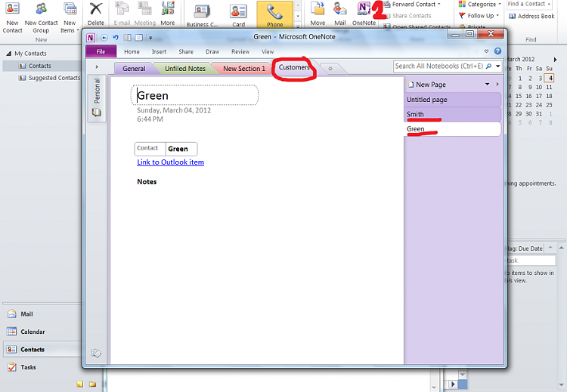This screenshot has width=567, height=392.
Task: Open New Items menu in Outlook ribbon
Action: pos(70,17)
